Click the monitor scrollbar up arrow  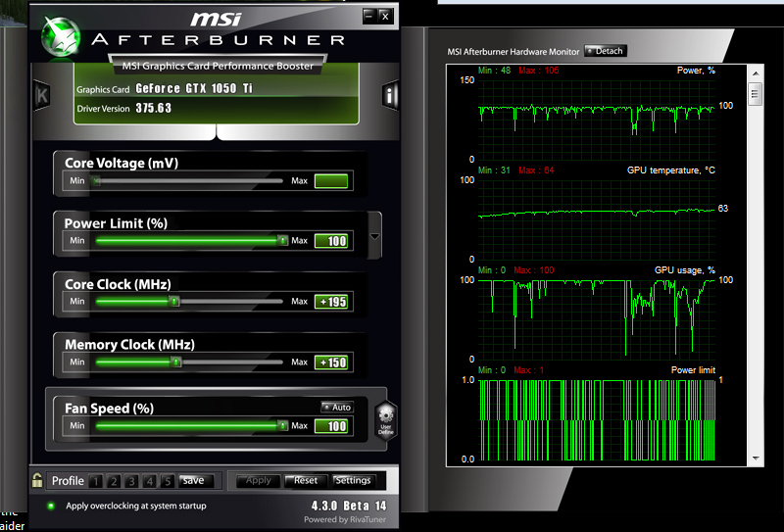[x=756, y=73]
